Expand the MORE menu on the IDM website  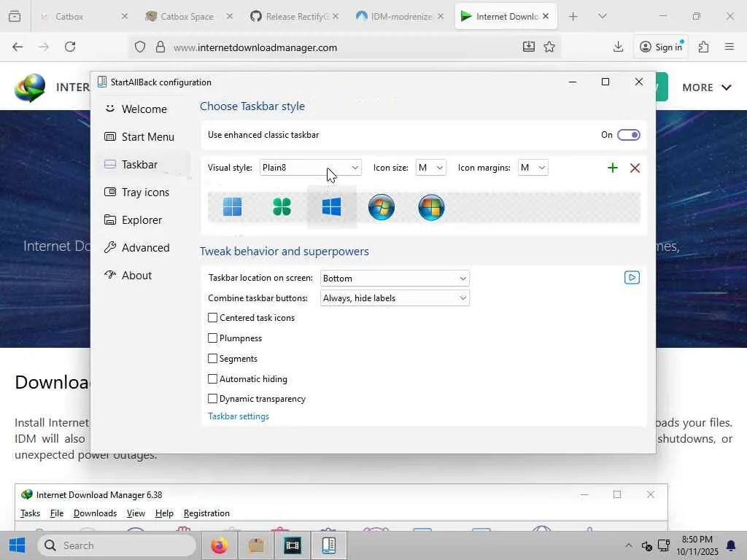click(706, 87)
